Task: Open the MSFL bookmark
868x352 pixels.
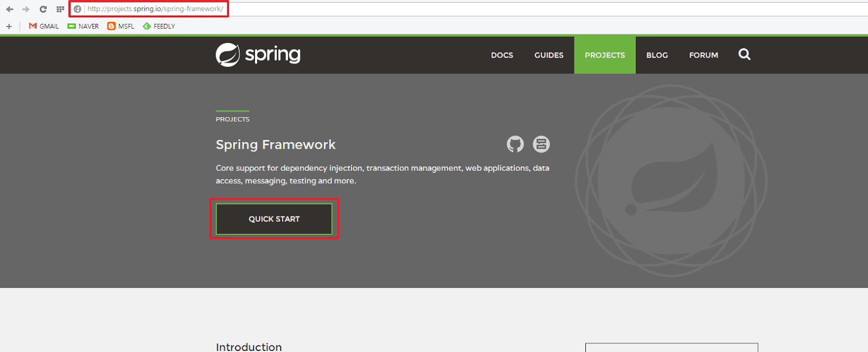Action: point(120,26)
